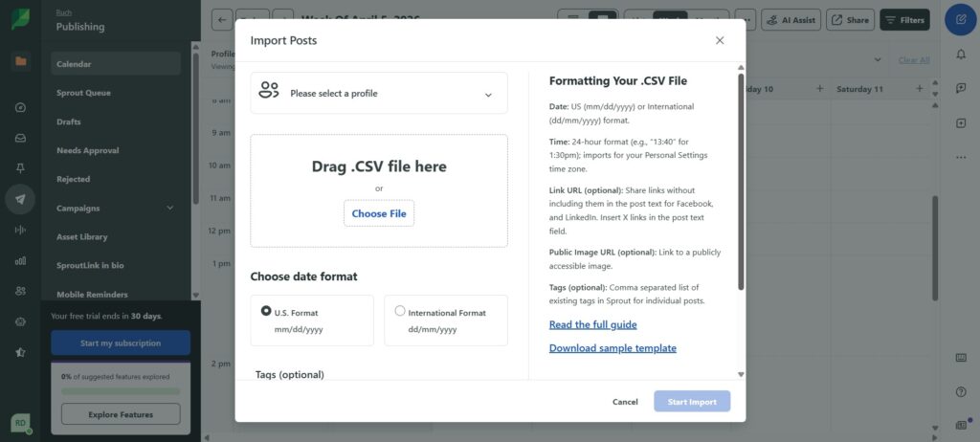Open Sprout Queue in Publishing menu

pyautogui.click(x=116, y=93)
